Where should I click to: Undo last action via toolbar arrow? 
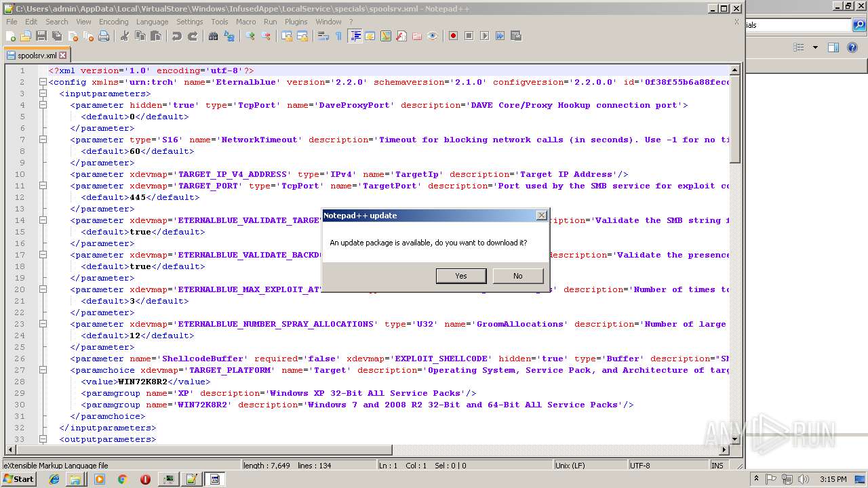click(x=177, y=36)
